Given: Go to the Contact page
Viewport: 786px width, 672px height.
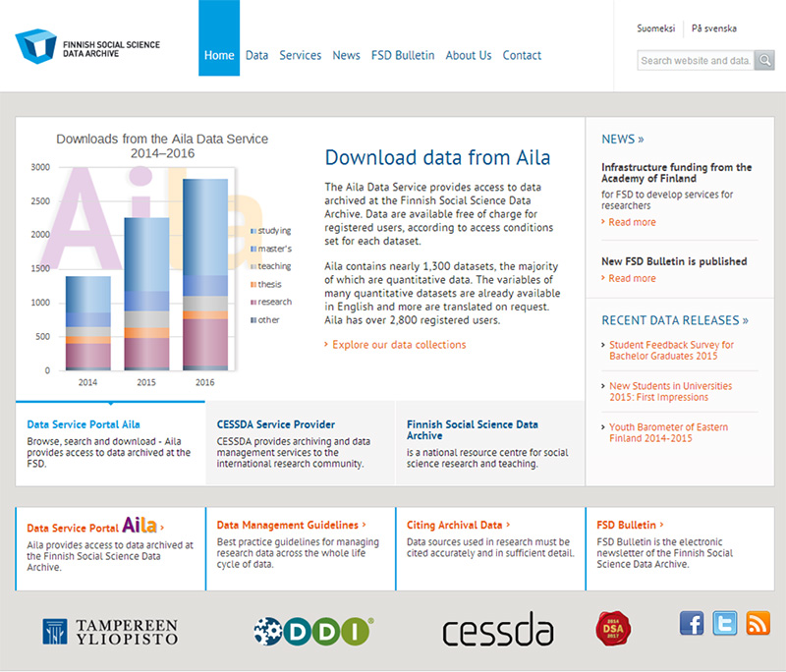Looking at the screenshot, I should tap(522, 55).
